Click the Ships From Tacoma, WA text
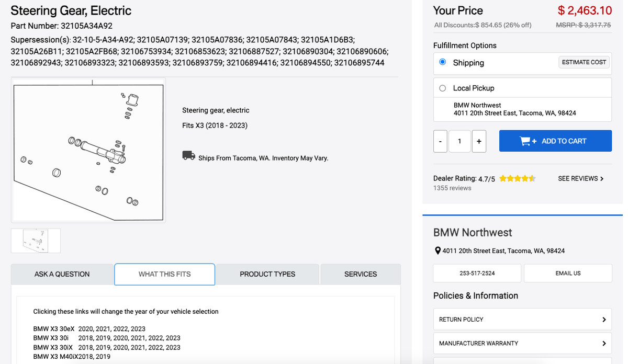Screen dimensions: 628x364 pos(263,158)
